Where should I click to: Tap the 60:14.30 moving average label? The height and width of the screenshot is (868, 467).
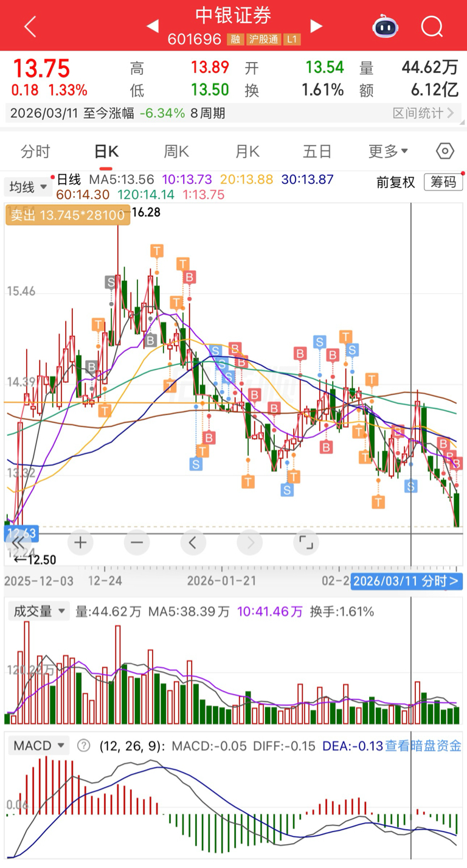click(x=83, y=195)
